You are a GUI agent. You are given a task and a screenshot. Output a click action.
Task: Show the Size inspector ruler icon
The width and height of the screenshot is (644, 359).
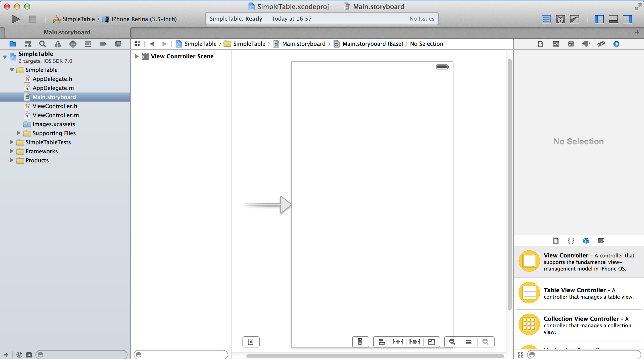coord(601,44)
